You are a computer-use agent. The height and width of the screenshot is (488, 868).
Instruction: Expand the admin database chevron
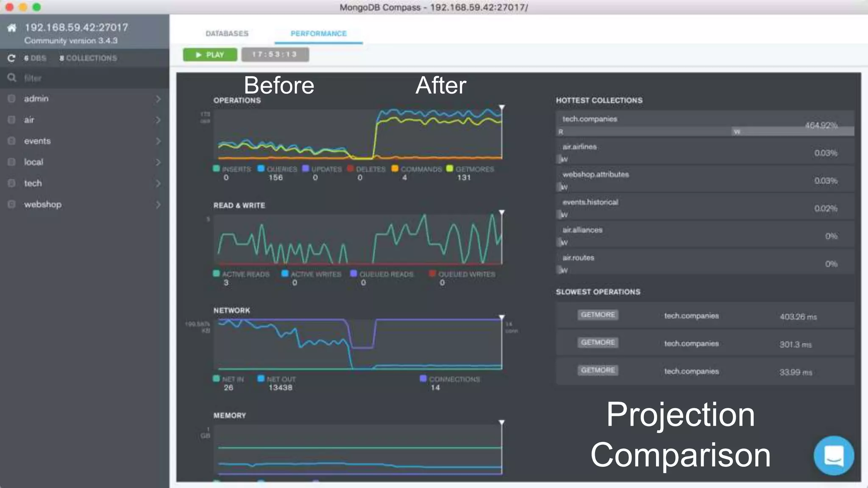(158, 99)
